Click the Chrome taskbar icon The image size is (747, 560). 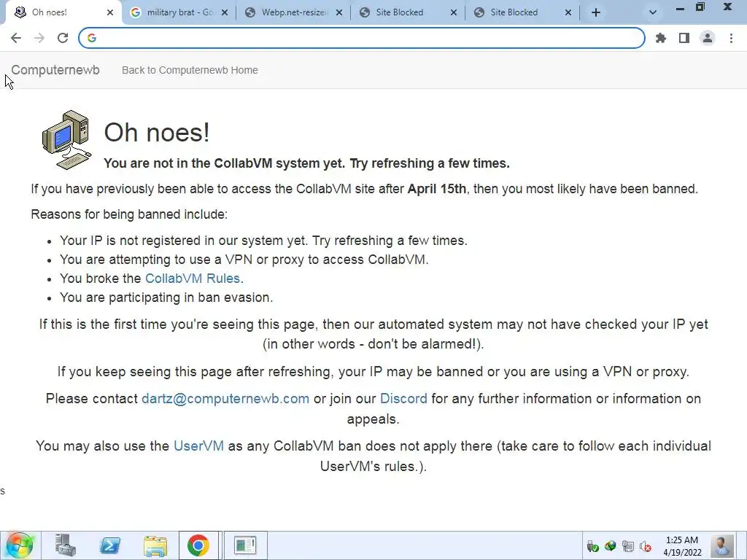click(198, 545)
